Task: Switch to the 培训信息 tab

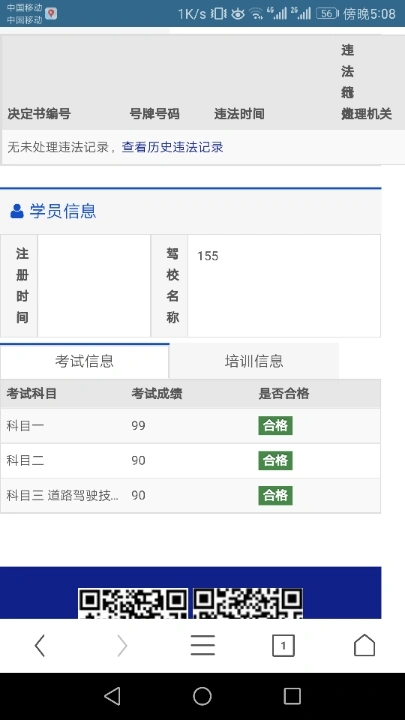Action: pos(254,361)
